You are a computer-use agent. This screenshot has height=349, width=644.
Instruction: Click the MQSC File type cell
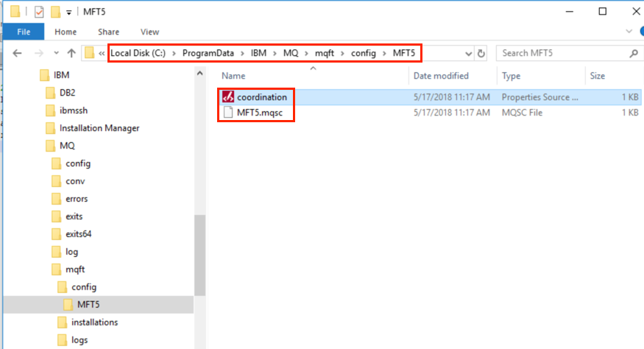[x=522, y=113]
